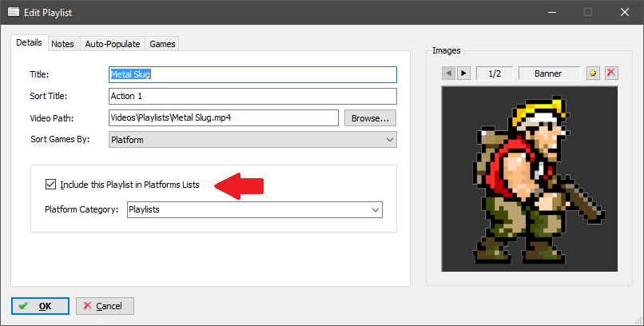644x326 pixels.
Task: Click the Metal Slug soldier image preview
Action: [530, 179]
